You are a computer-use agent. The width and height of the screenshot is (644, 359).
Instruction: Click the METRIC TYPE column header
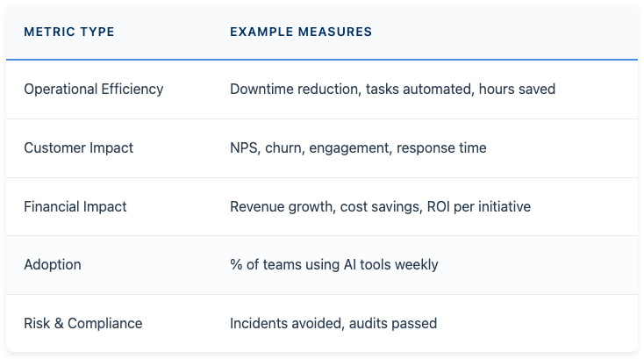coord(69,32)
